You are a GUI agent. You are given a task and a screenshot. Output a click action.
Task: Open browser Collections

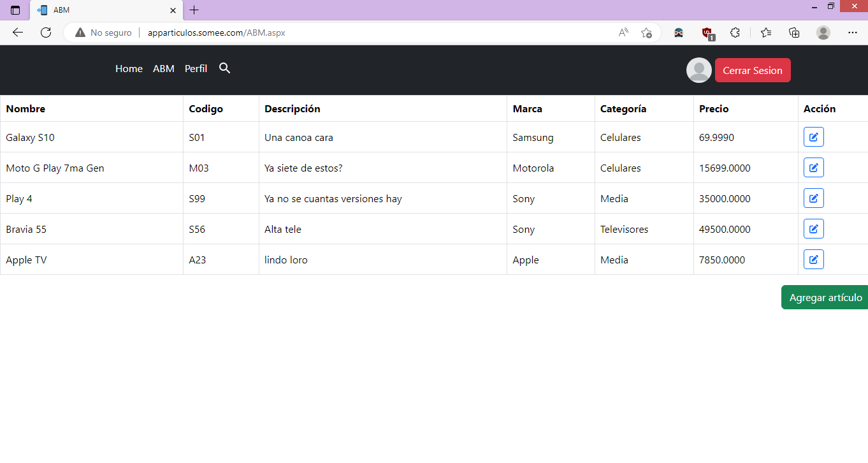pos(794,33)
